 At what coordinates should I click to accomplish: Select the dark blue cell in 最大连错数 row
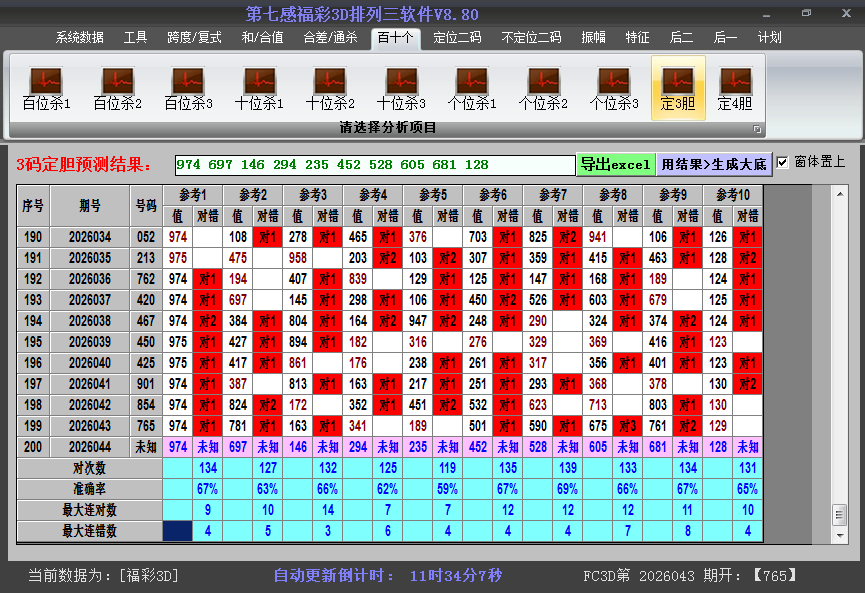[x=178, y=531]
